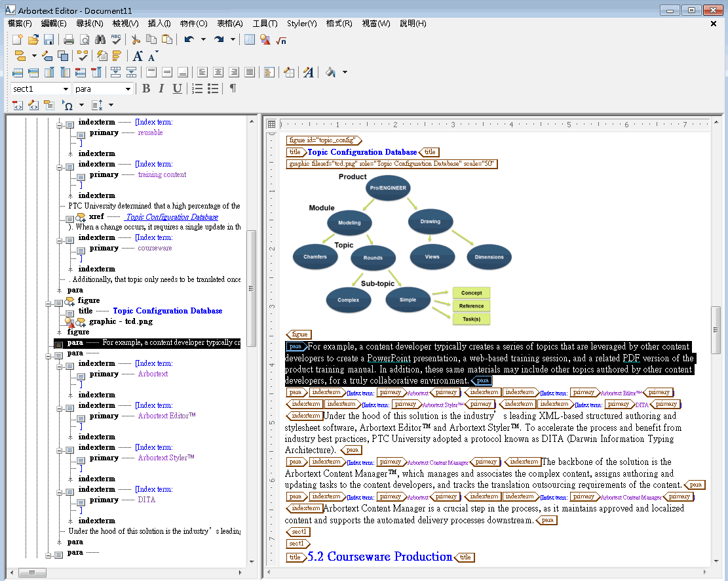Click the tree panel horizontal scrollbar thumb

(32, 572)
